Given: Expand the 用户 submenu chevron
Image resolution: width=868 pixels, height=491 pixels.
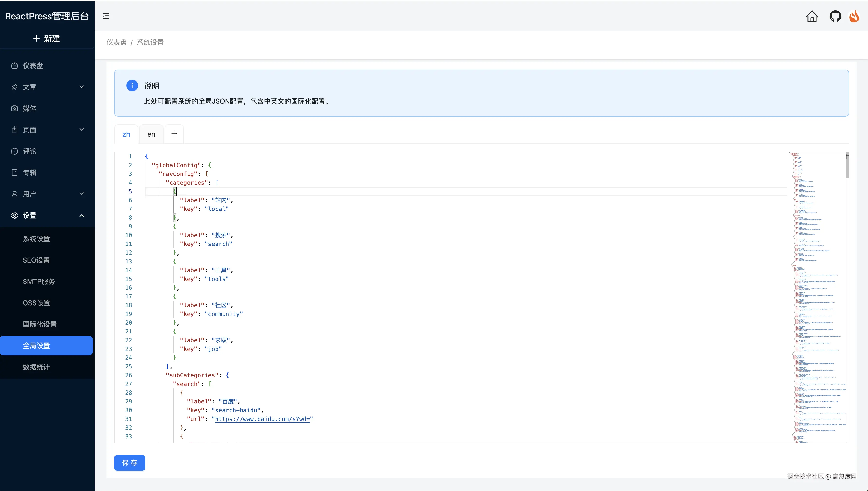Looking at the screenshot, I should tap(82, 193).
